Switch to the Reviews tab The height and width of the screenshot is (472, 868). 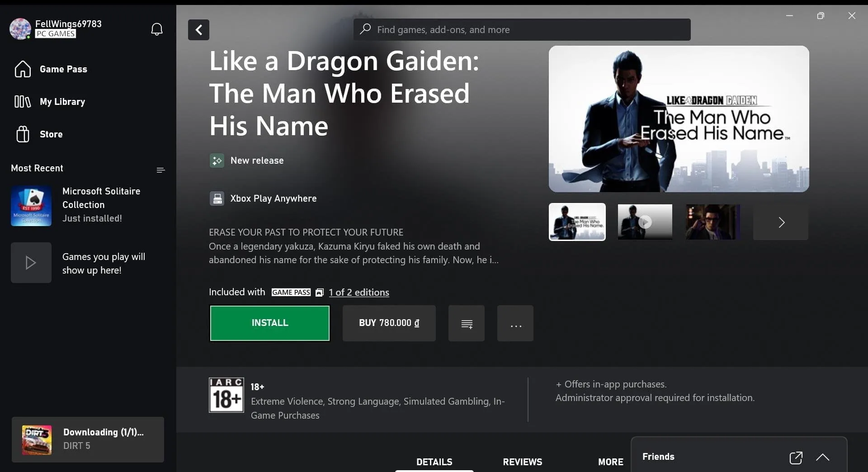click(x=522, y=462)
